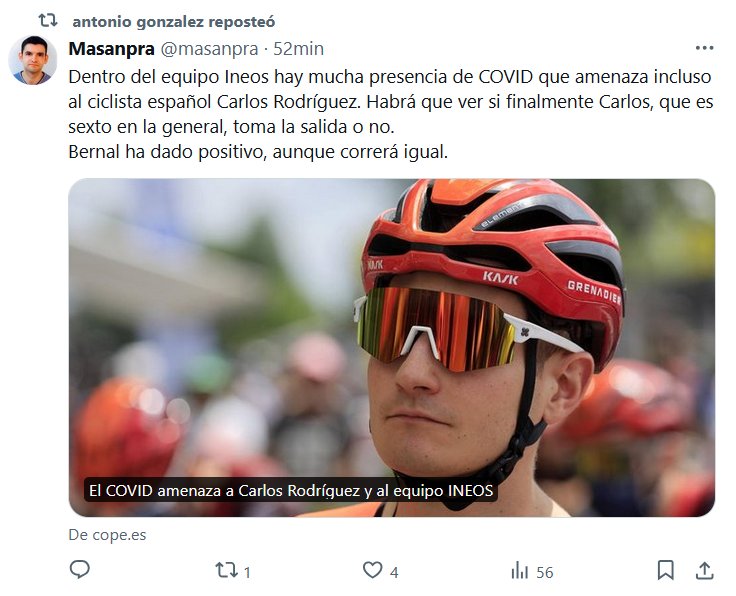
Task: Open 'antonio gonzalez reposteó' profile link
Action: (174, 22)
